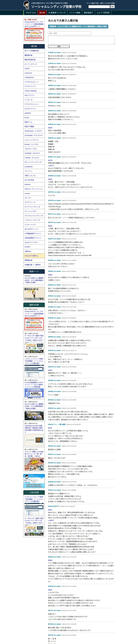138x644 pixels.
Task: Open the ラッキーバンク board link
Action: pyautogui.click(x=34, y=225)
